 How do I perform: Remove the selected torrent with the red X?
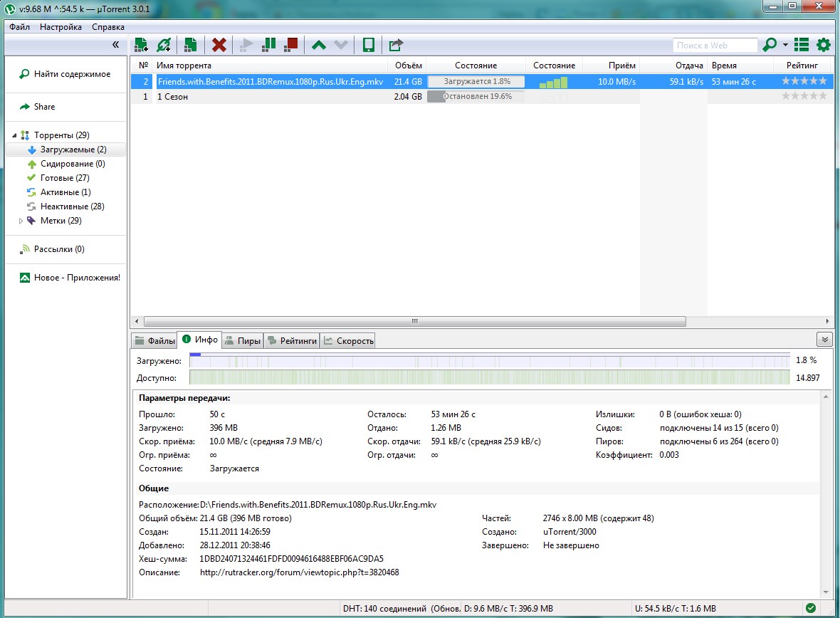point(219,45)
